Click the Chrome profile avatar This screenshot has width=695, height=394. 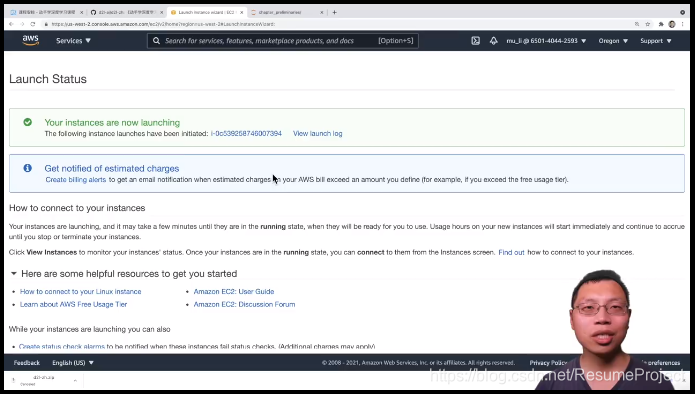(672, 24)
